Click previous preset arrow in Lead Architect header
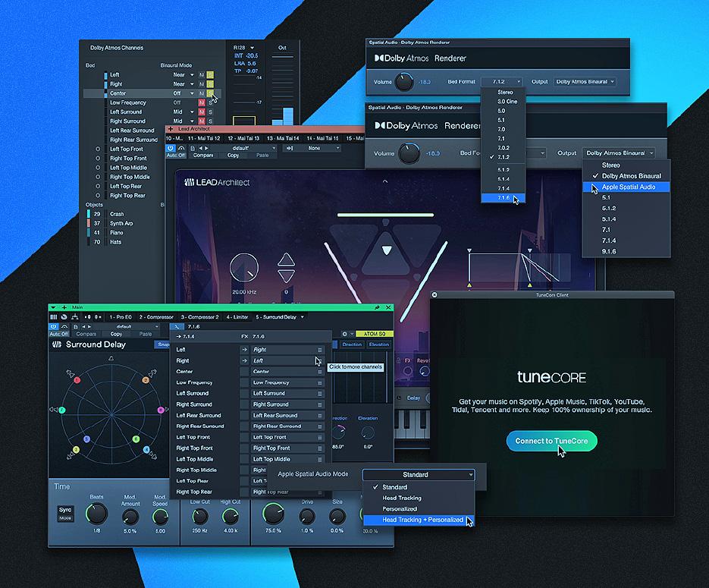The image size is (709, 588). pyautogui.click(x=201, y=148)
